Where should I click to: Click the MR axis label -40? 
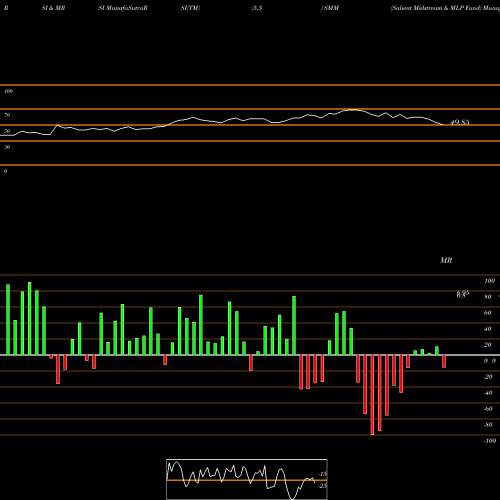(x=488, y=393)
